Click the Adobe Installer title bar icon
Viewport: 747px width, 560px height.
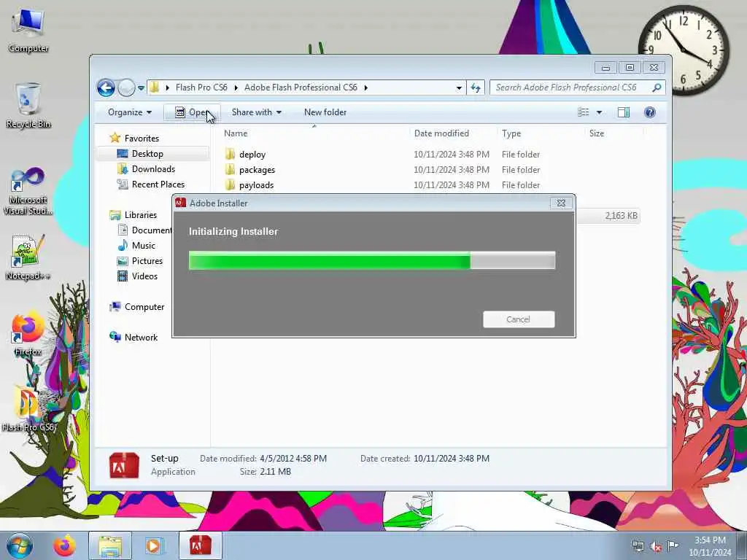pos(181,203)
